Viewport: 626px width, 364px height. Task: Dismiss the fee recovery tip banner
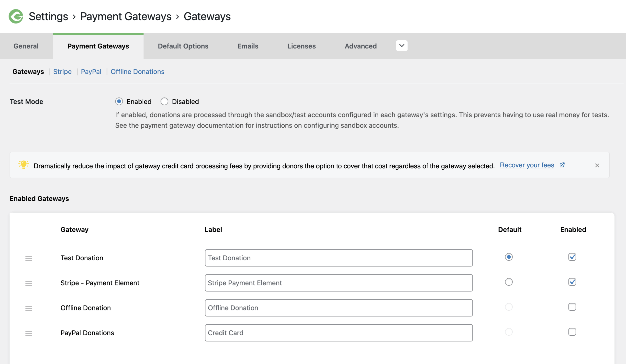click(x=597, y=165)
